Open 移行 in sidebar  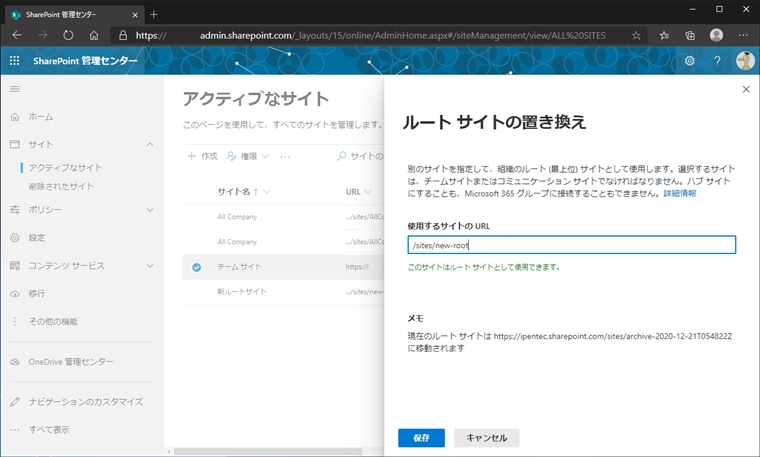pos(37,294)
